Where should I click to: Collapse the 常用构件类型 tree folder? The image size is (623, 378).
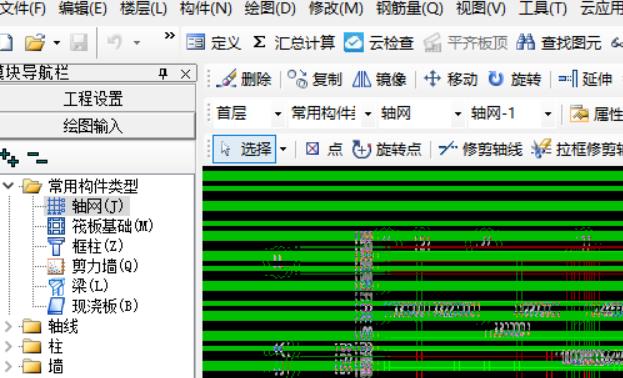coord(8,186)
